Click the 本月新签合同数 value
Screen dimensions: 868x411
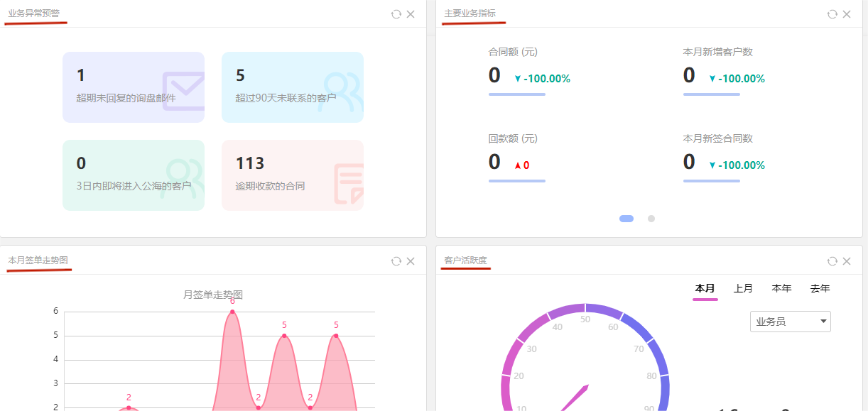[x=689, y=162]
